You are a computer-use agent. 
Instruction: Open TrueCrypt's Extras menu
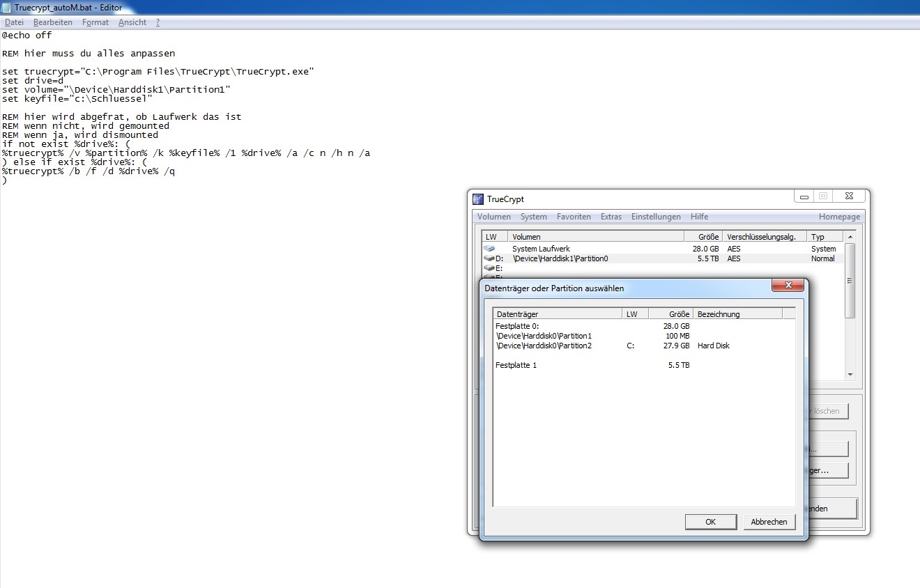coord(611,217)
